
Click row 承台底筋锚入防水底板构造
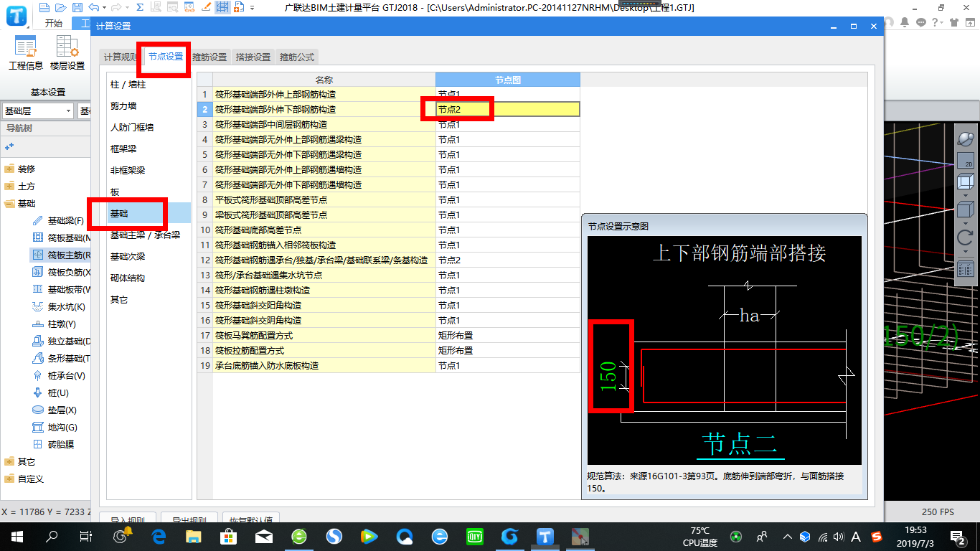tap(324, 365)
